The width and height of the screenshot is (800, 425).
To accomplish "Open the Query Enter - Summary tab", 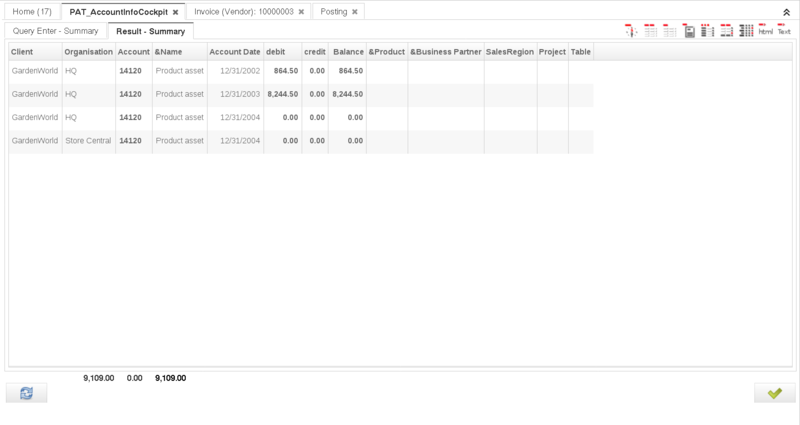I will coord(55,31).
